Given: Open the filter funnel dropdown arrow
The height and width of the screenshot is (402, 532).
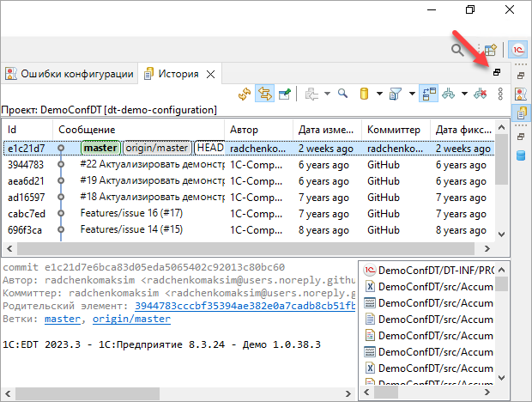Looking at the screenshot, I should tap(412, 94).
